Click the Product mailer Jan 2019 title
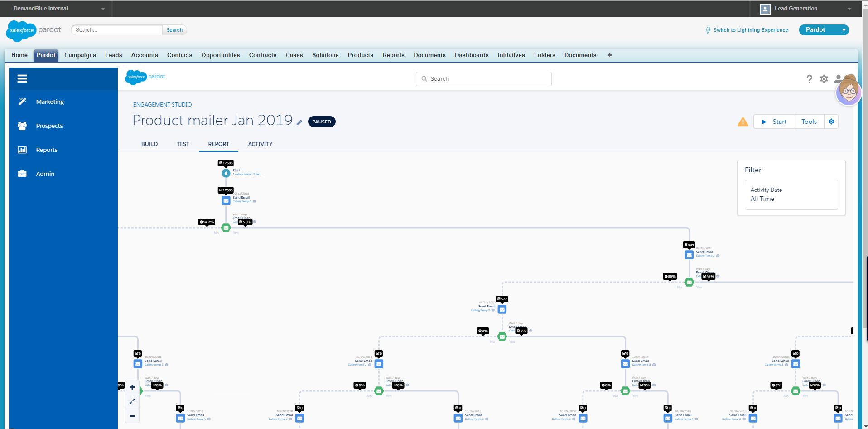The height and width of the screenshot is (429, 868). click(x=212, y=120)
